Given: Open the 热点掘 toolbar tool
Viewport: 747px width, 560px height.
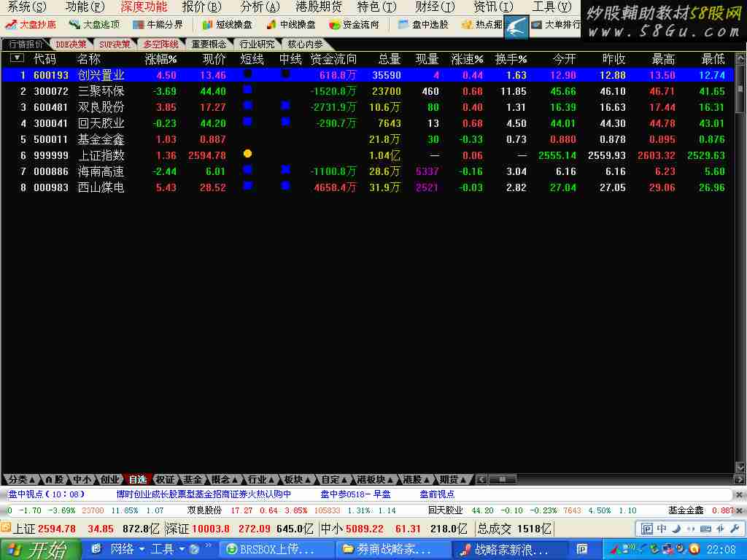Looking at the screenshot, I should (x=481, y=24).
